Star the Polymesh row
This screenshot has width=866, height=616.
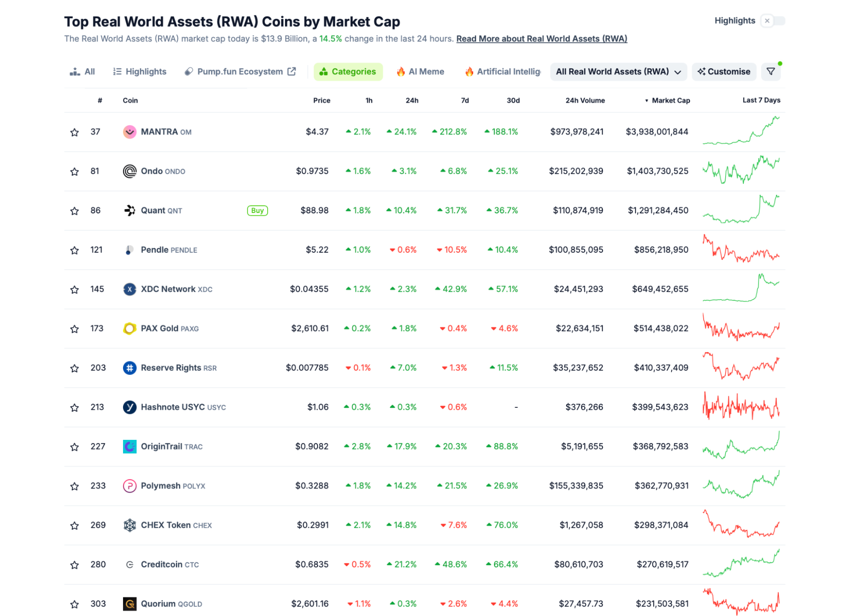coord(75,487)
